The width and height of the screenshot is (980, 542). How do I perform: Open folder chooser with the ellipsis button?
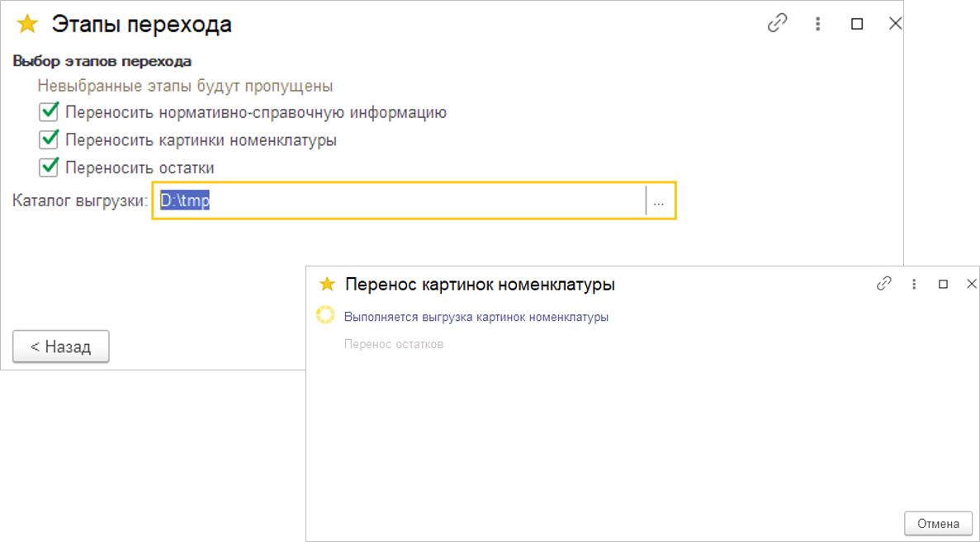[659, 200]
